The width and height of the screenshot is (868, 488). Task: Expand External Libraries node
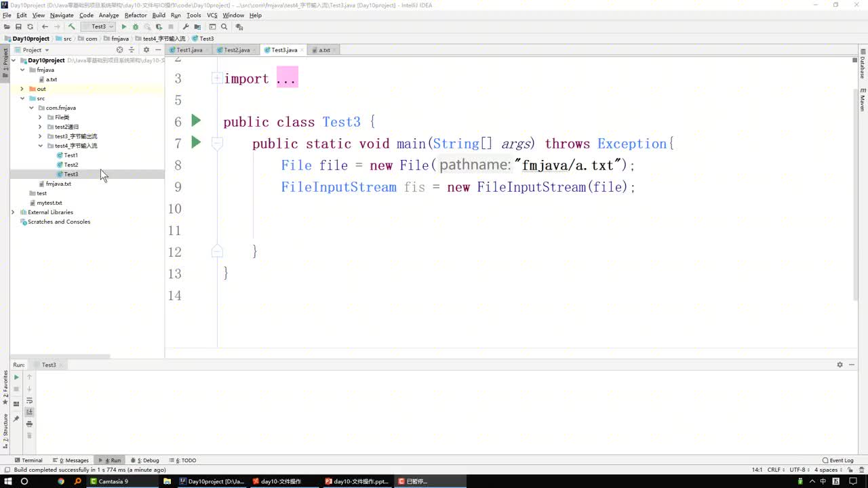point(13,212)
